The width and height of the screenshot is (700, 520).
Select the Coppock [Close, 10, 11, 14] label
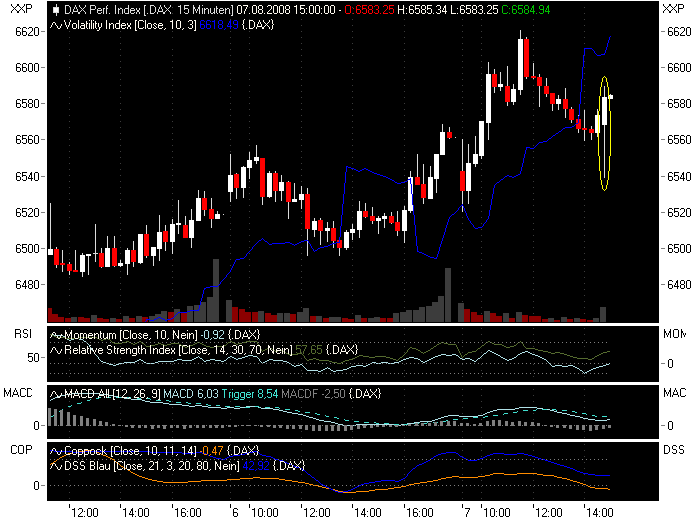pos(130,451)
